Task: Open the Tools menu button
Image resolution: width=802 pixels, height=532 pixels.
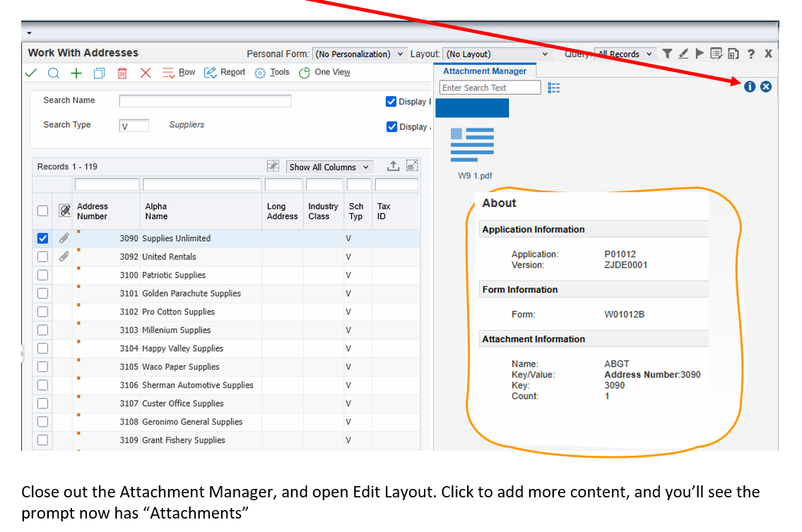Action: pos(273,72)
